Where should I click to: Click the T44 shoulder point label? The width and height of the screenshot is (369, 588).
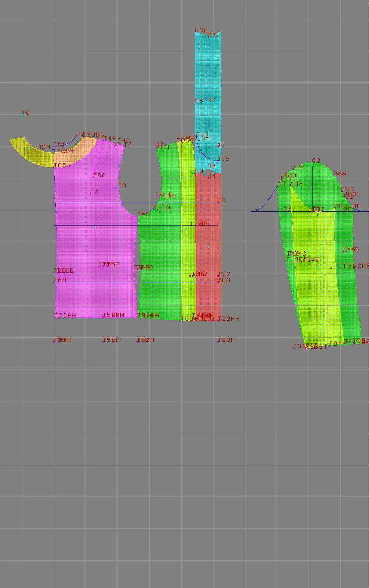110,138
